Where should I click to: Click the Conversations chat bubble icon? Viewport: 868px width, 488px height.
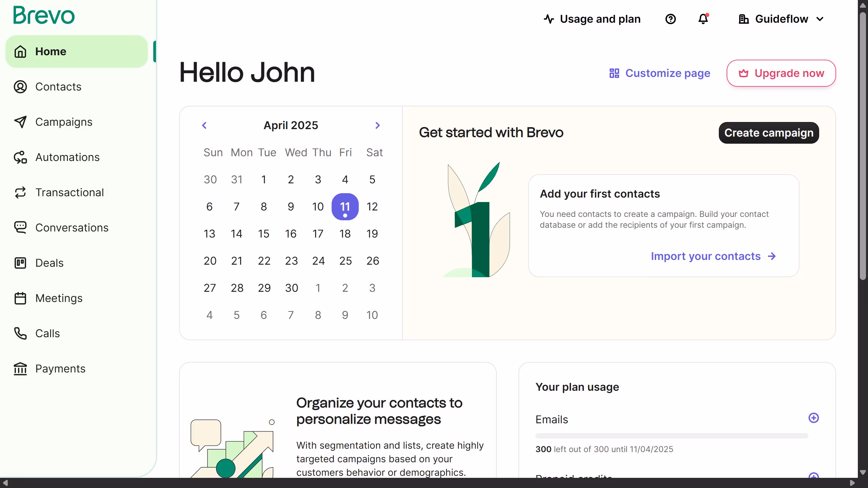pos(20,227)
